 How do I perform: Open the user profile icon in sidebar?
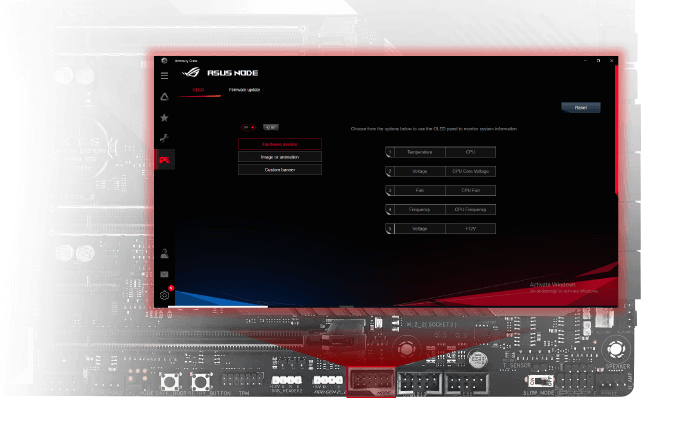coord(164,254)
